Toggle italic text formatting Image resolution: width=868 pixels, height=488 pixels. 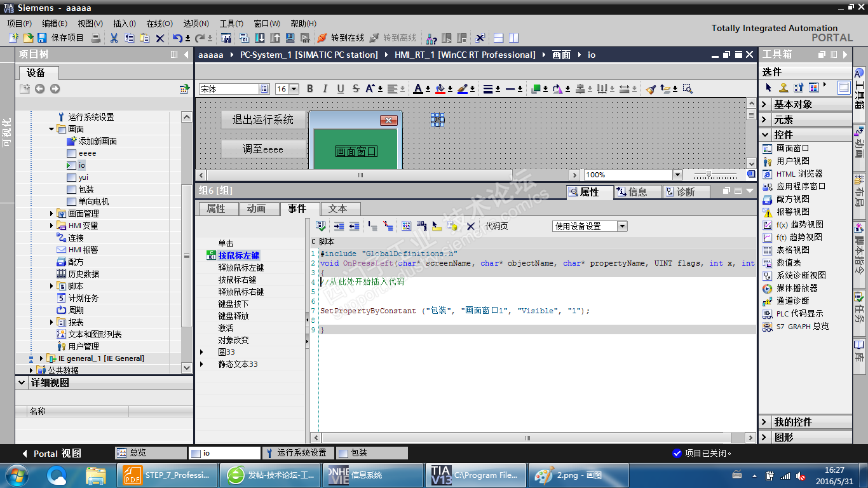coord(325,89)
